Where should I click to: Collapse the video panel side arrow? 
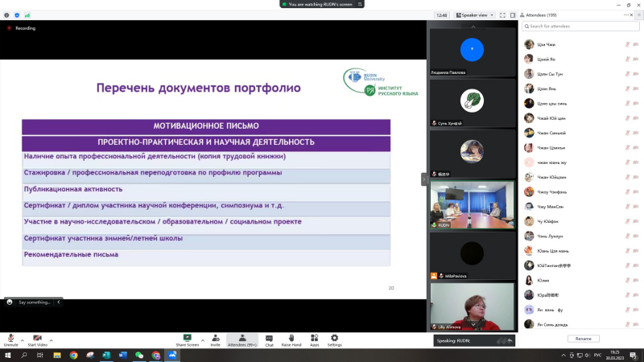(424, 179)
